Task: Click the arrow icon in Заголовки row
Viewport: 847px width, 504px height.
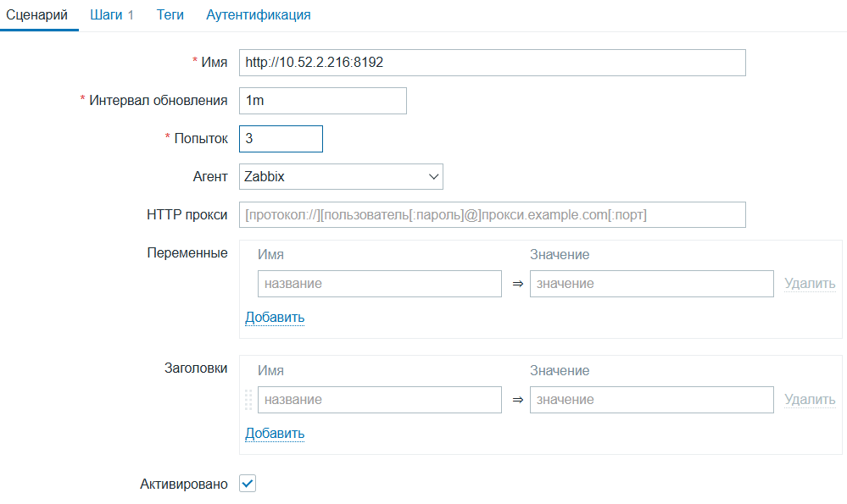Action: pyautogui.click(x=516, y=400)
